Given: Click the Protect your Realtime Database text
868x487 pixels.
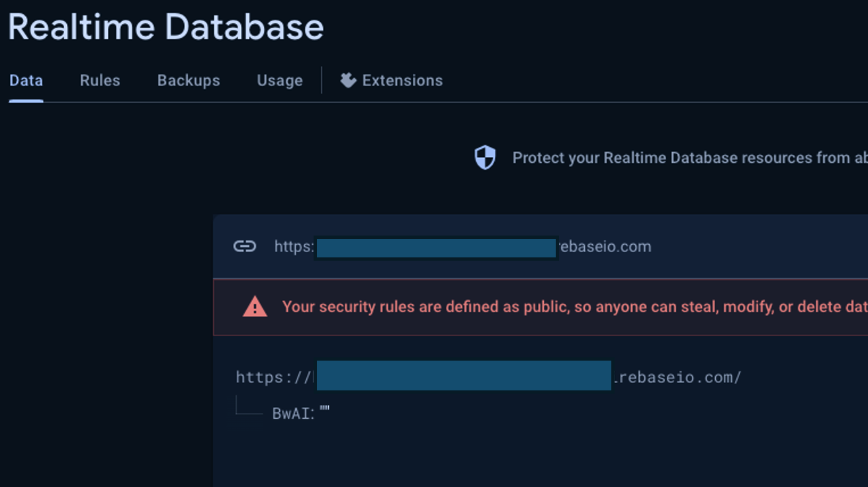Looking at the screenshot, I should pos(690,158).
